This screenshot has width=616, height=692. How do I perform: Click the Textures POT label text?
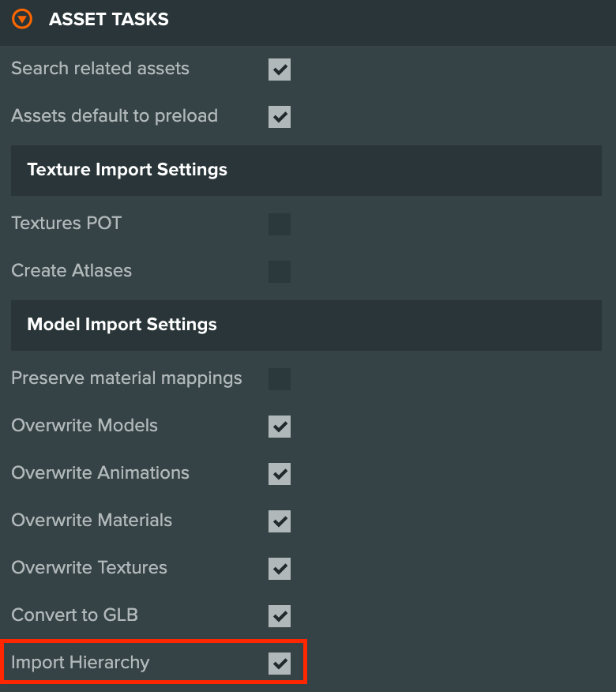pos(66,223)
